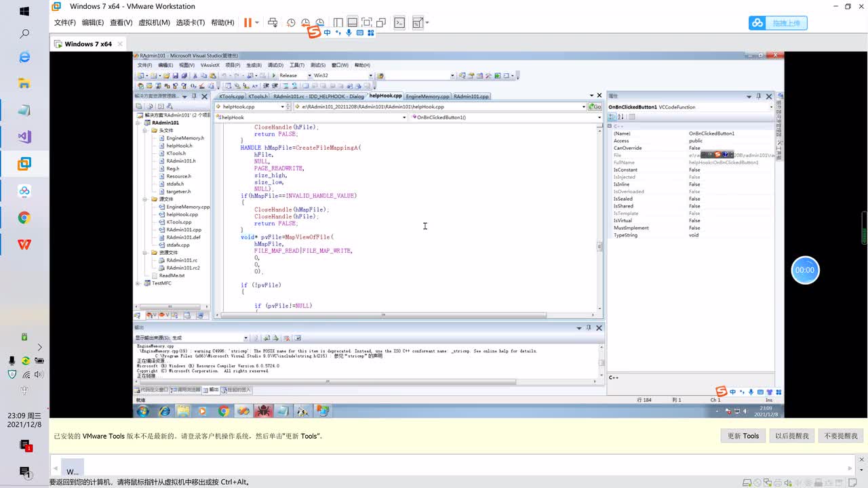This screenshot has width=868, height=488.
Task: Open the Windows 7 Start button in VM
Action: point(143,411)
